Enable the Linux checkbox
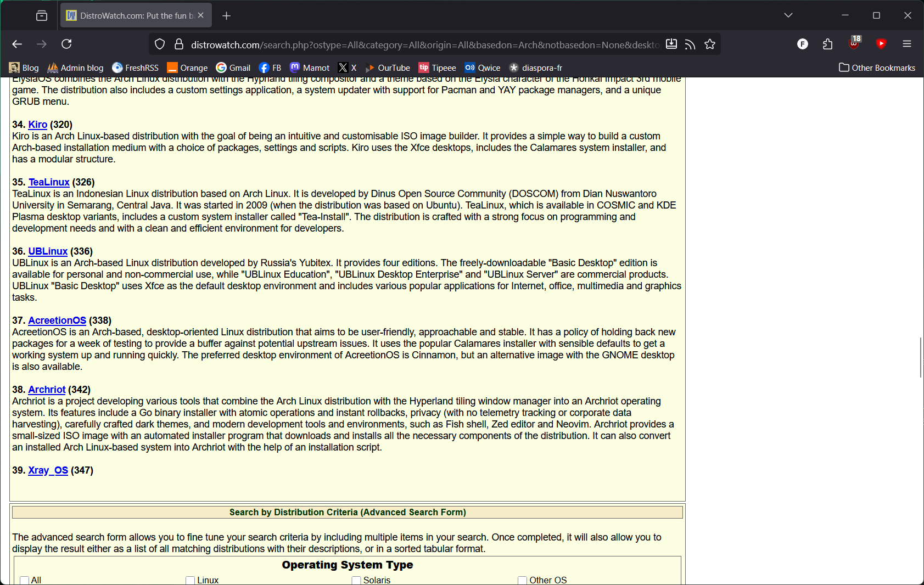924x585 pixels. (191, 580)
